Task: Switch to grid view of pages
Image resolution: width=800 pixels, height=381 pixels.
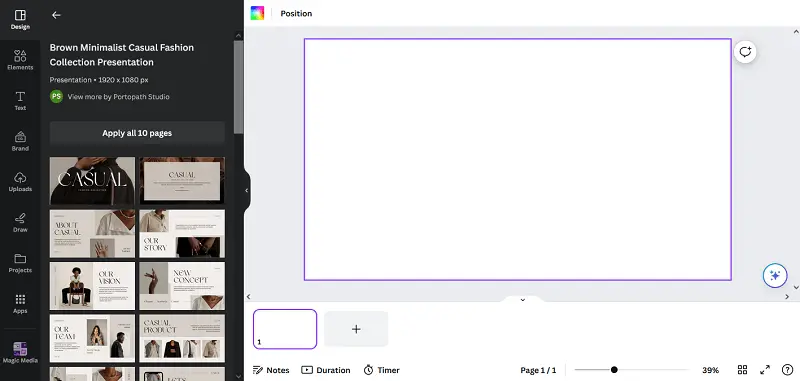Action: [x=742, y=370]
